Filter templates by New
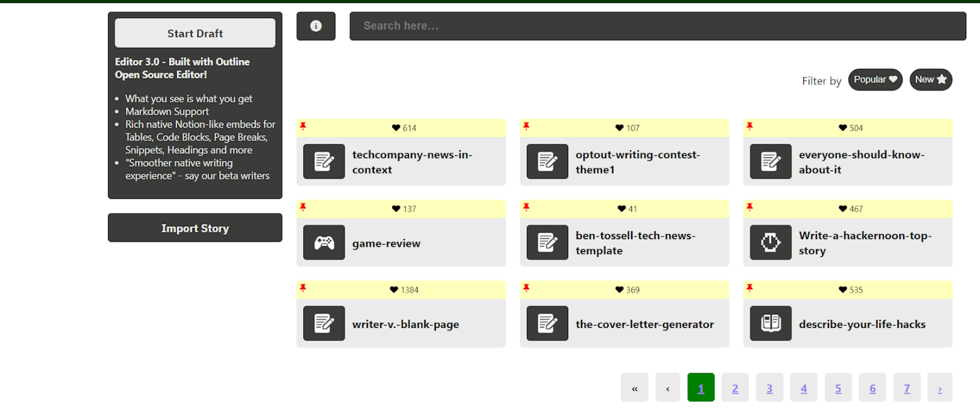 coord(930,80)
